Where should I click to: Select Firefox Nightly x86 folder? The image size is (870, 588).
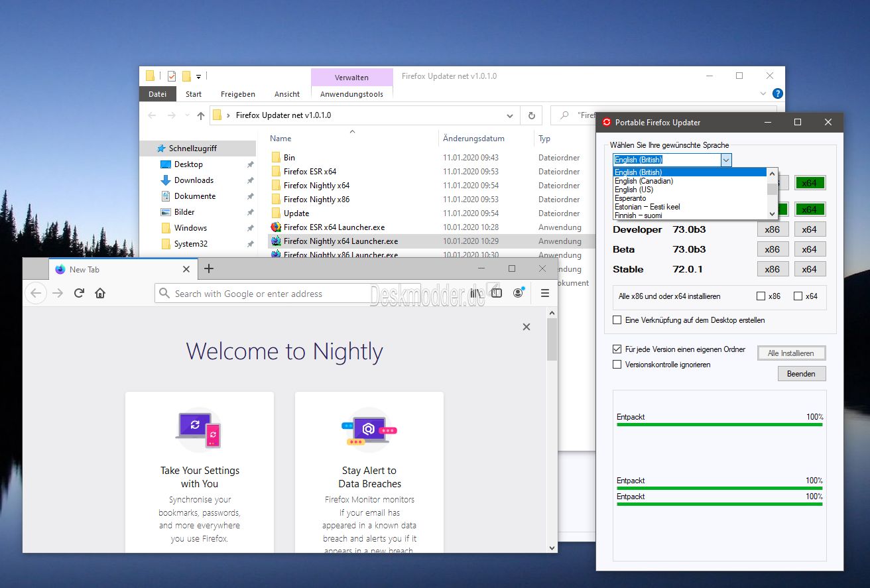316,200
